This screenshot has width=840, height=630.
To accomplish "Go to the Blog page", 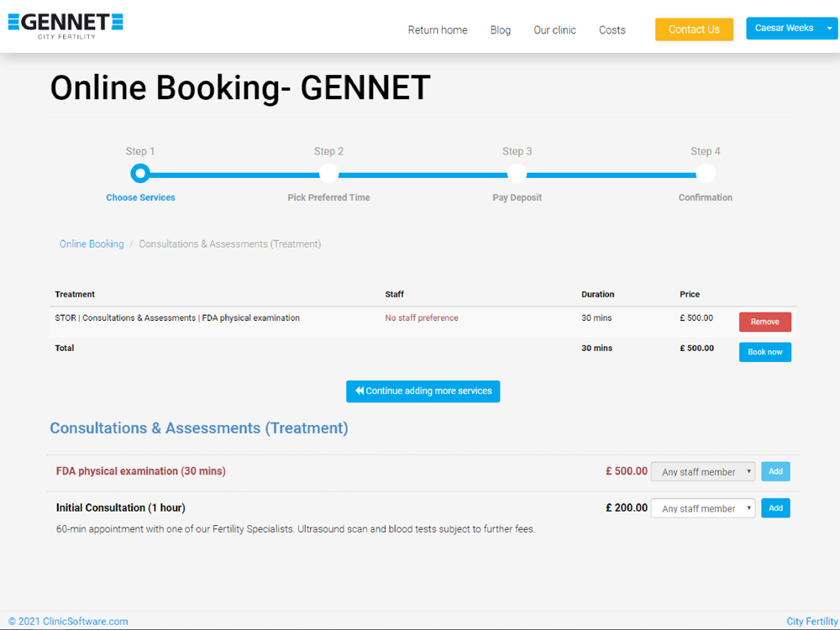I will (501, 30).
